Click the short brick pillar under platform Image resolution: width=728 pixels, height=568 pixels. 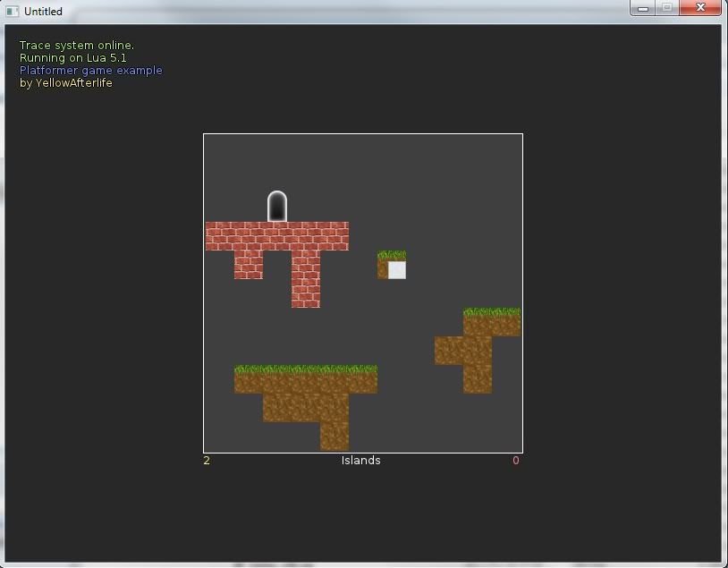tap(249, 265)
